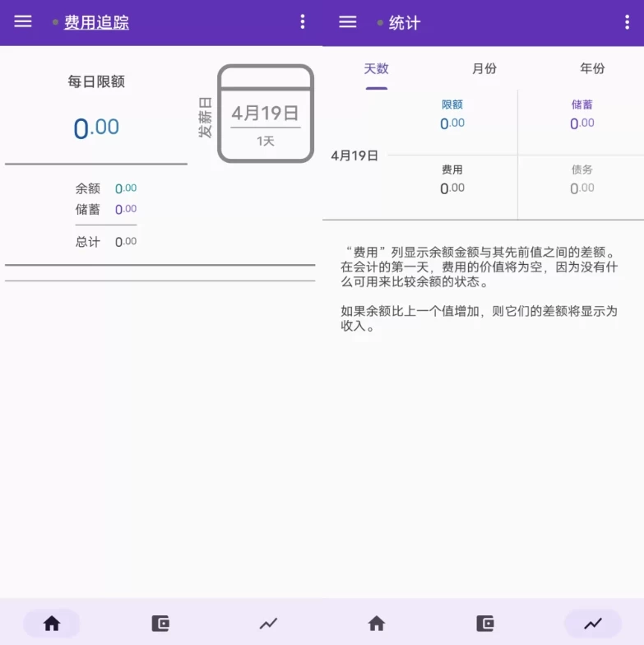
Task: Open three-dot overflow menu beside 统计 title
Action: click(627, 22)
